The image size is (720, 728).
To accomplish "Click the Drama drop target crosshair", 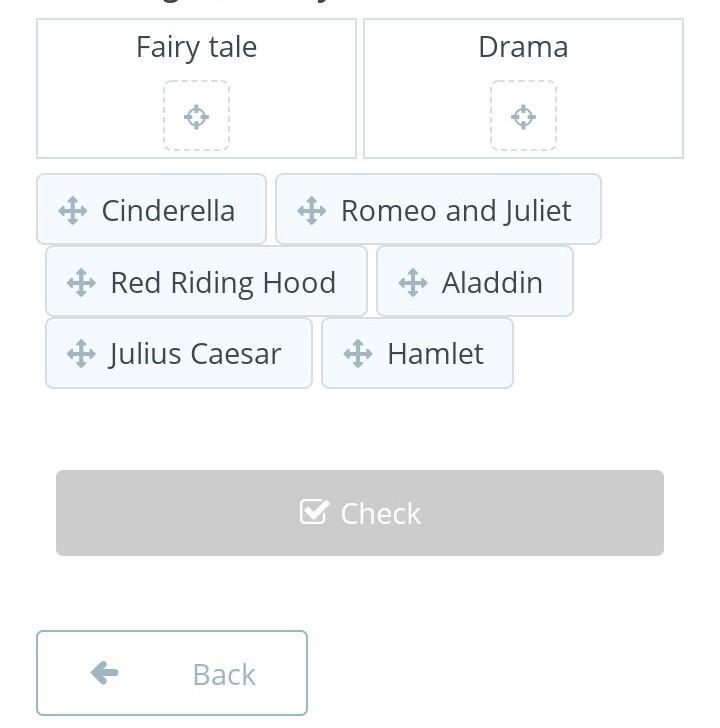I will [523, 117].
